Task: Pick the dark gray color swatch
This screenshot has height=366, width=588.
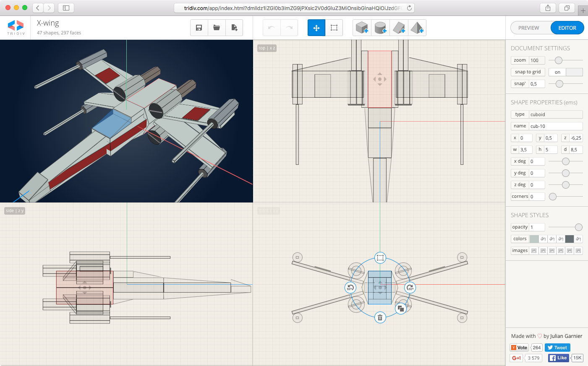Action: tap(569, 239)
